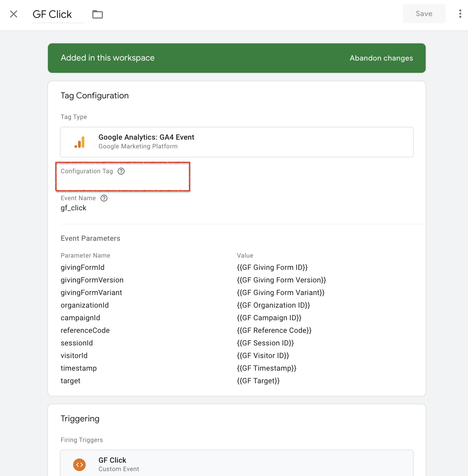Image resolution: width=468 pixels, height=476 pixels.
Task: Click the Google Analytics bar chart icon
Action: [80, 142]
